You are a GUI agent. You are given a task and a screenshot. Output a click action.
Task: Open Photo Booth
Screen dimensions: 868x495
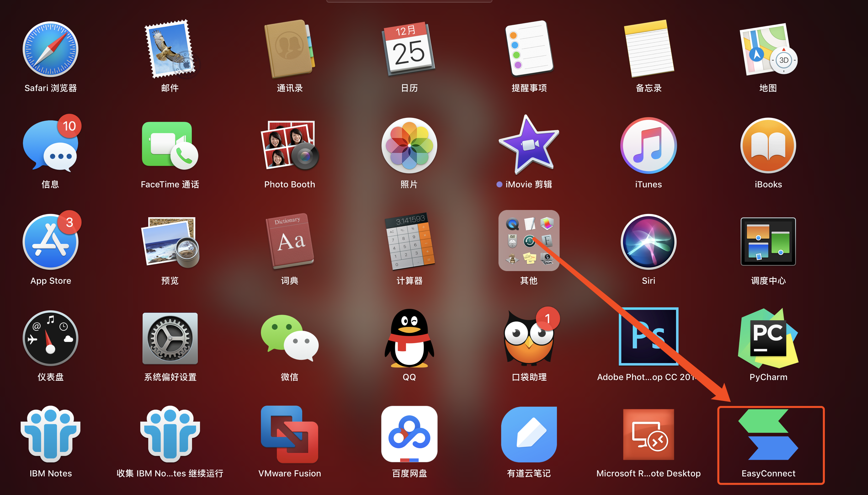pos(290,145)
